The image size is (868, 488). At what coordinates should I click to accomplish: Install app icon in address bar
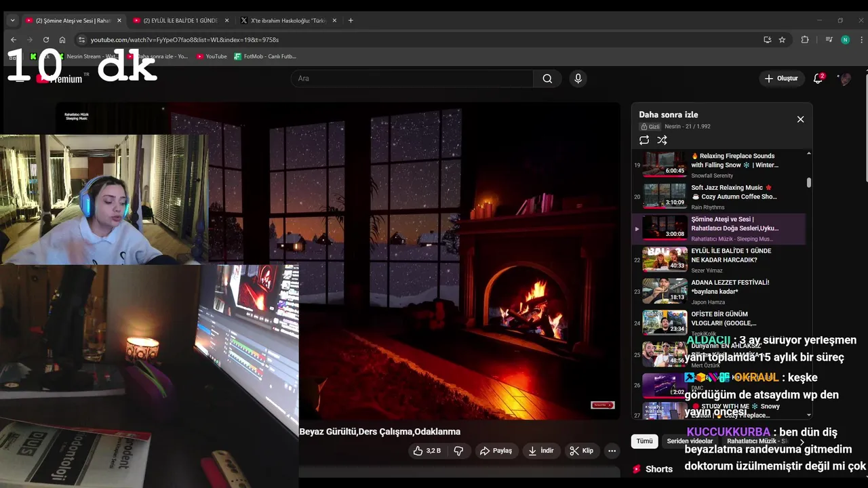768,40
